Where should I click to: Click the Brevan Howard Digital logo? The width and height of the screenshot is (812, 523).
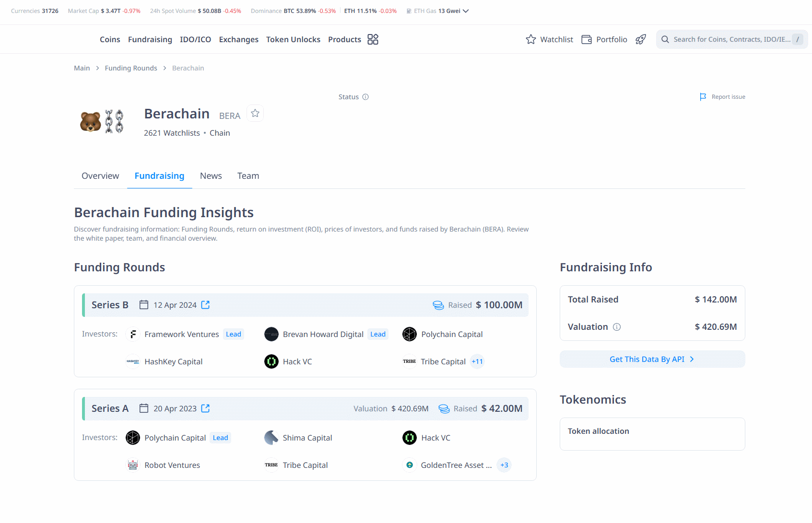tap(271, 334)
